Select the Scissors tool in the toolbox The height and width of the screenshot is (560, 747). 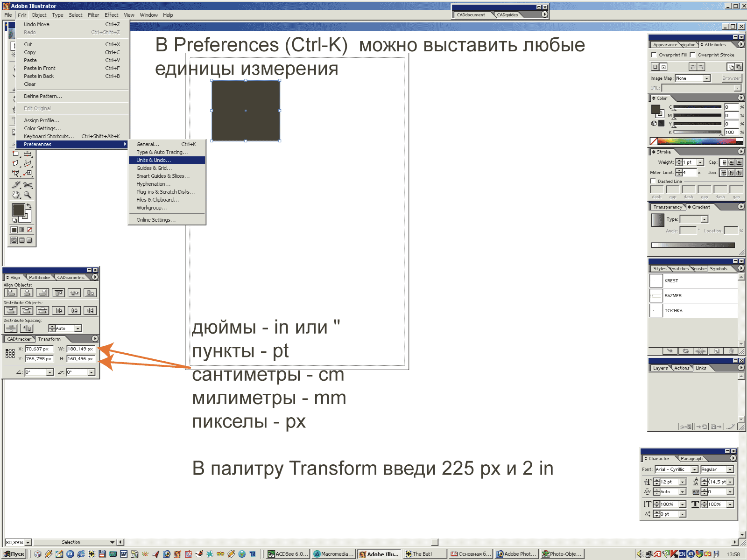point(28,185)
